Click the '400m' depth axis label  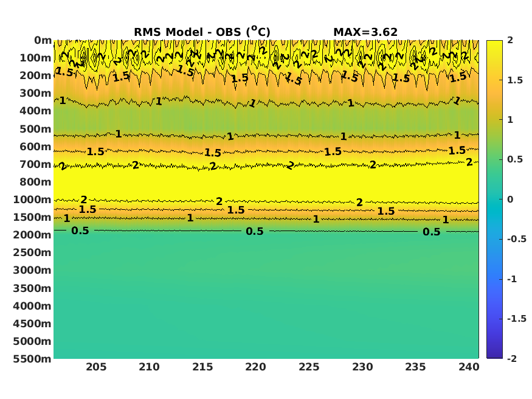pos(36,111)
